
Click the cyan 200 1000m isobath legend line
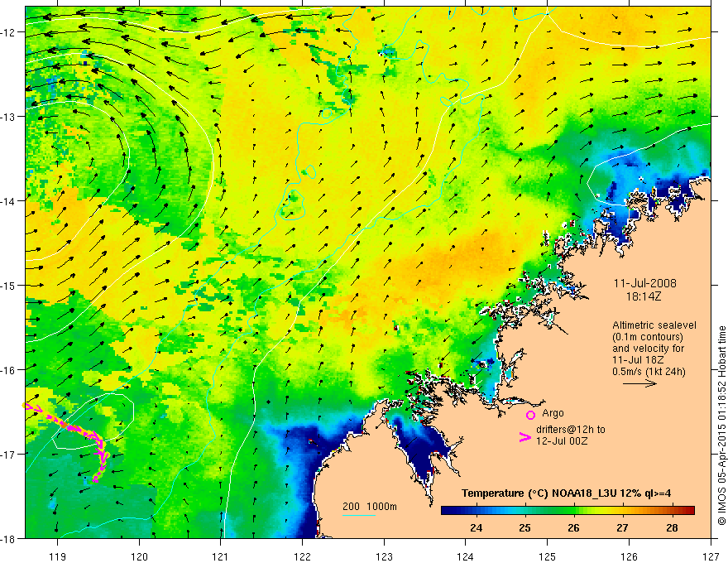tap(359, 515)
